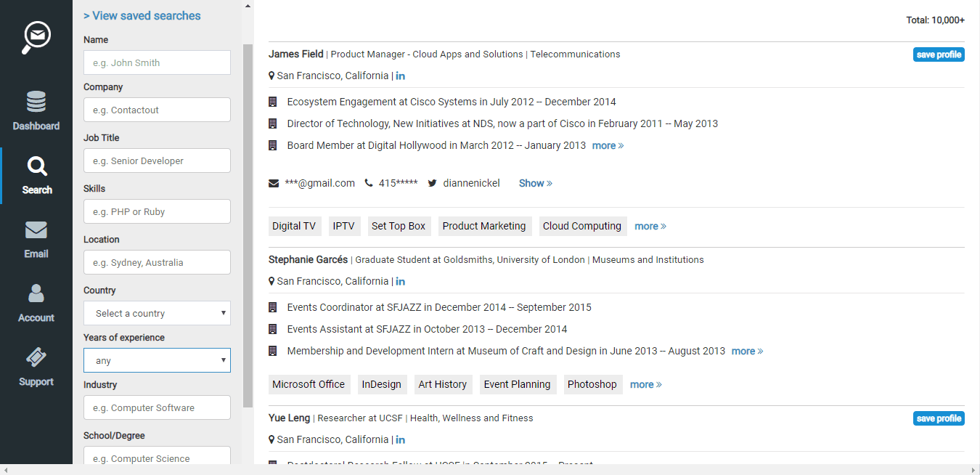Screen dimensions: 980x475
Task: Select the Art History skill tag
Action: 443,384
